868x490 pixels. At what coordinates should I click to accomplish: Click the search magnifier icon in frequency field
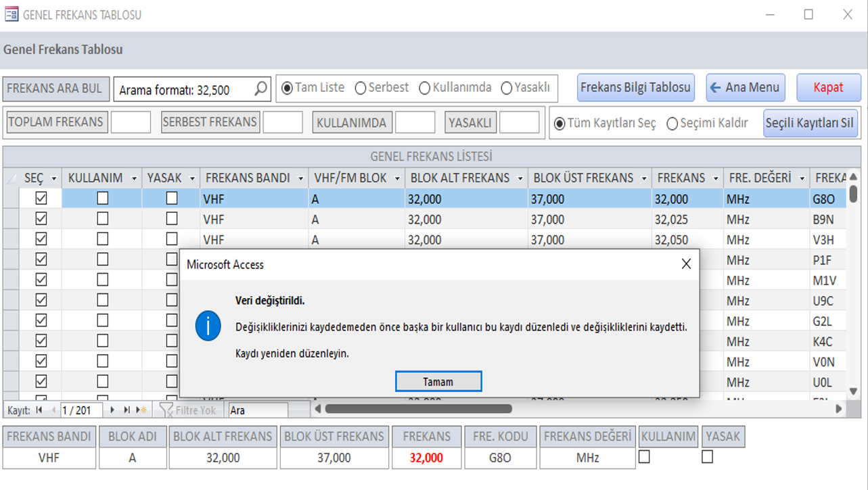click(260, 89)
